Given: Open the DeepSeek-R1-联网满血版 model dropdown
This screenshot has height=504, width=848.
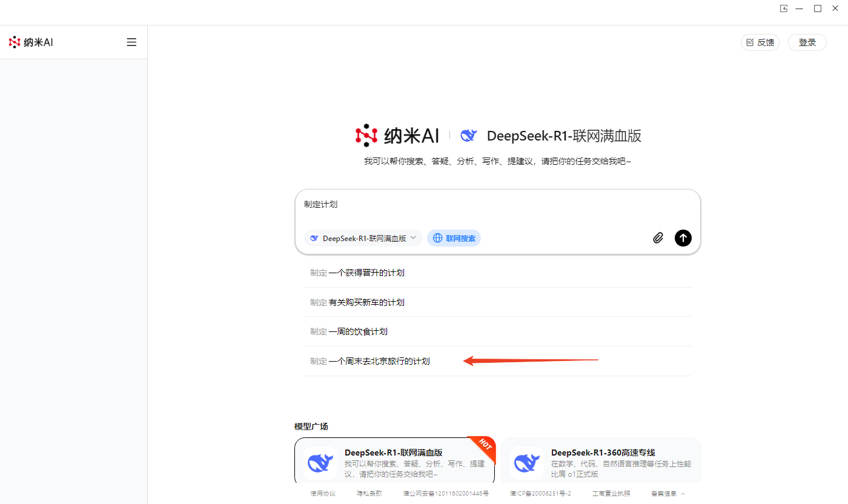Looking at the screenshot, I should click(x=363, y=238).
